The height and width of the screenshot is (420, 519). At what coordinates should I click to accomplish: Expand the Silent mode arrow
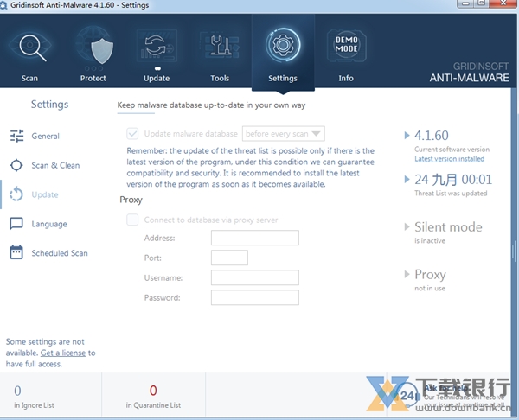tap(407, 227)
